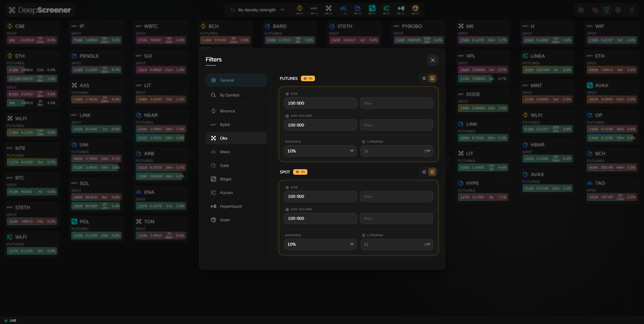The image size is (644, 324).
Task: Select the Bybit exchange icon in top toolbar
Action: click(314, 9)
